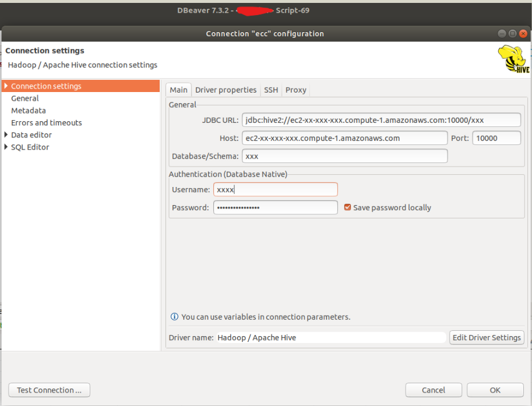Click the Test Connection button
Screen dimensions: 532x406
49,390
